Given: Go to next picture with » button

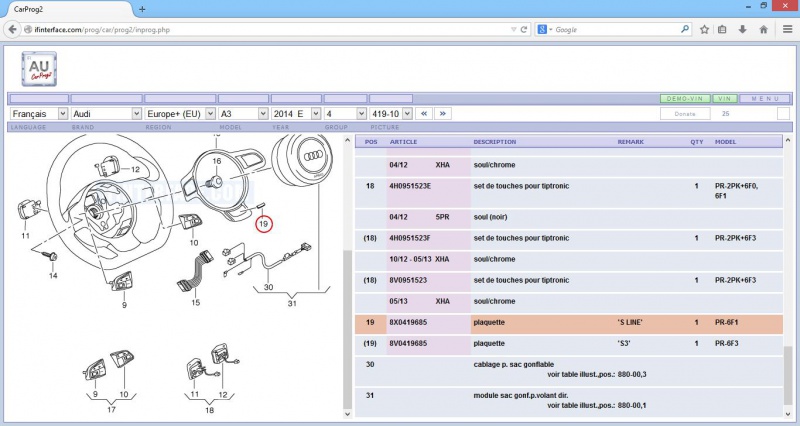Looking at the screenshot, I should point(443,114).
